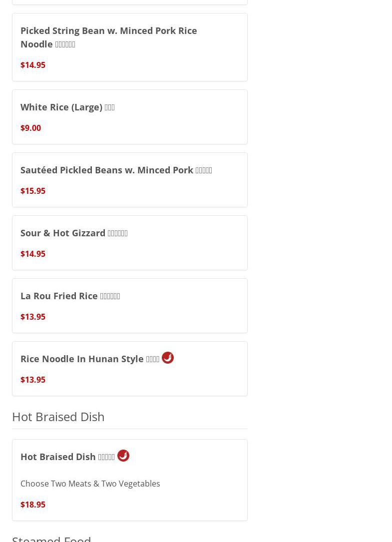This screenshot has width=392, height=542.
Task: Click the Hot Braised Dish section heading
Action: pyautogui.click(x=58, y=416)
